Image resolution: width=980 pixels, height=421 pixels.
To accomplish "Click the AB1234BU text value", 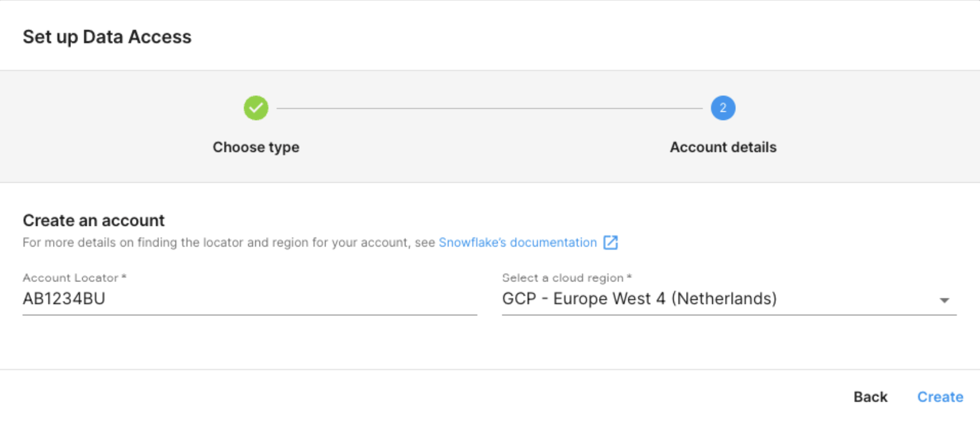I will pyautogui.click(x=64, y=299).
